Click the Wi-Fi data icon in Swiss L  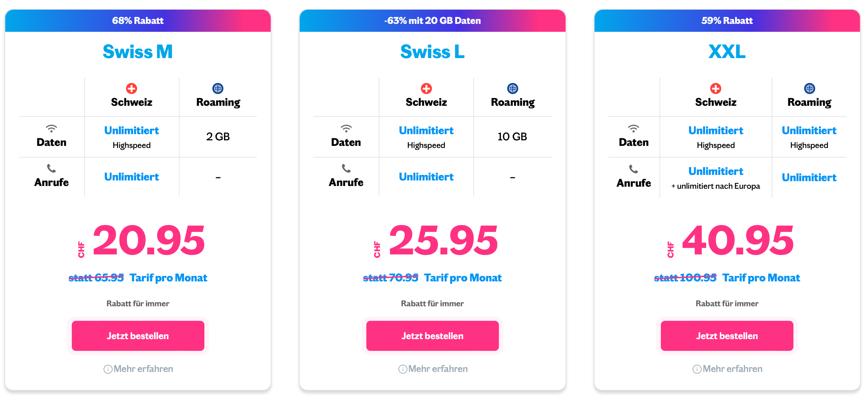346,129
